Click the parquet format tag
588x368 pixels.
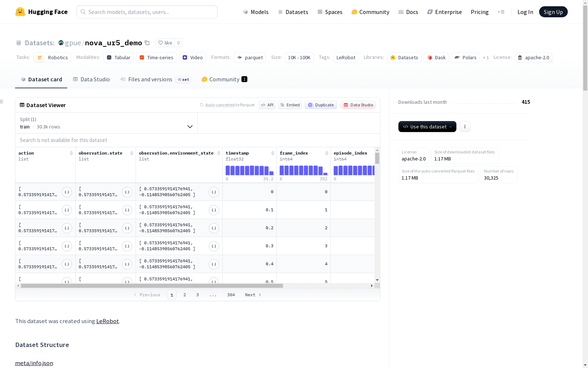click(250, 57)
